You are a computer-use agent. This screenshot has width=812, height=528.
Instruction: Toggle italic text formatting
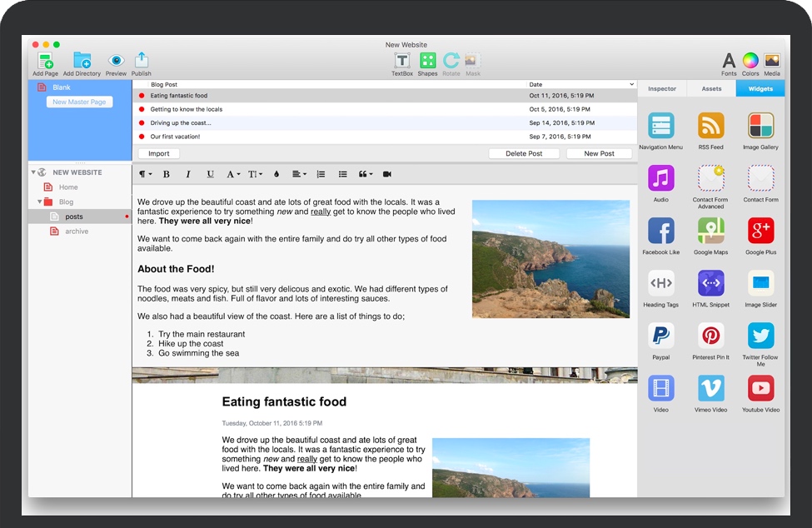(x=188, y=174)
